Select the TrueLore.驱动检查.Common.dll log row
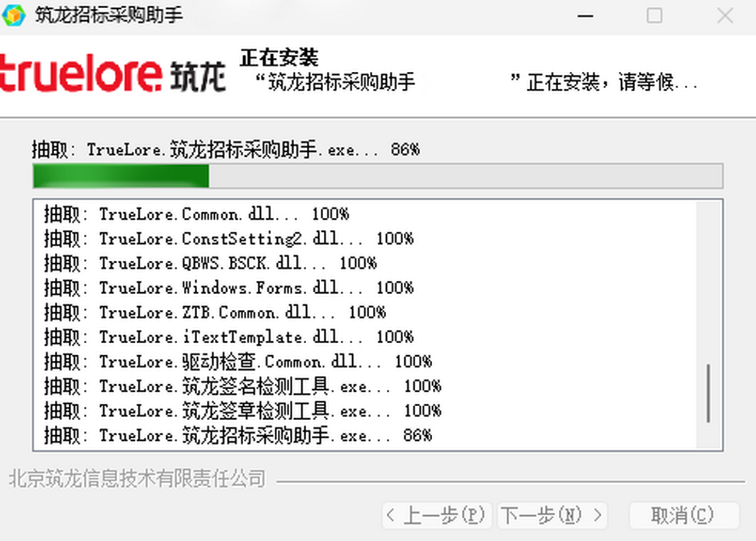756x541 pixels. 365,362
